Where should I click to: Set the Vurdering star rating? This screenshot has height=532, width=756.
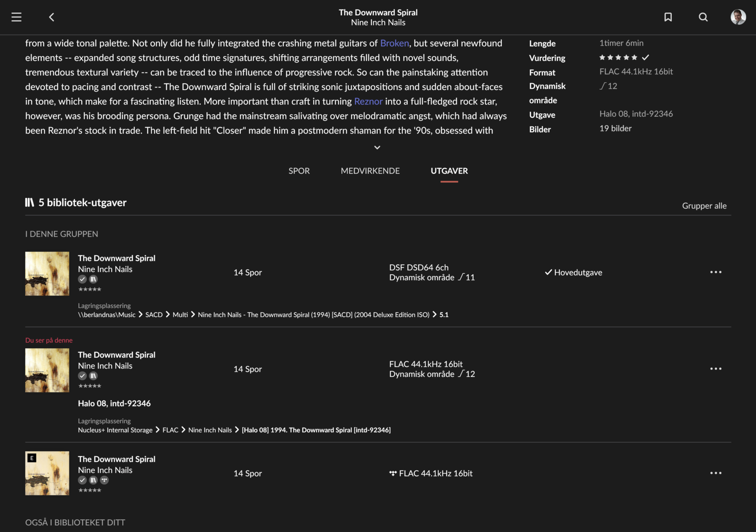(618, 58)
